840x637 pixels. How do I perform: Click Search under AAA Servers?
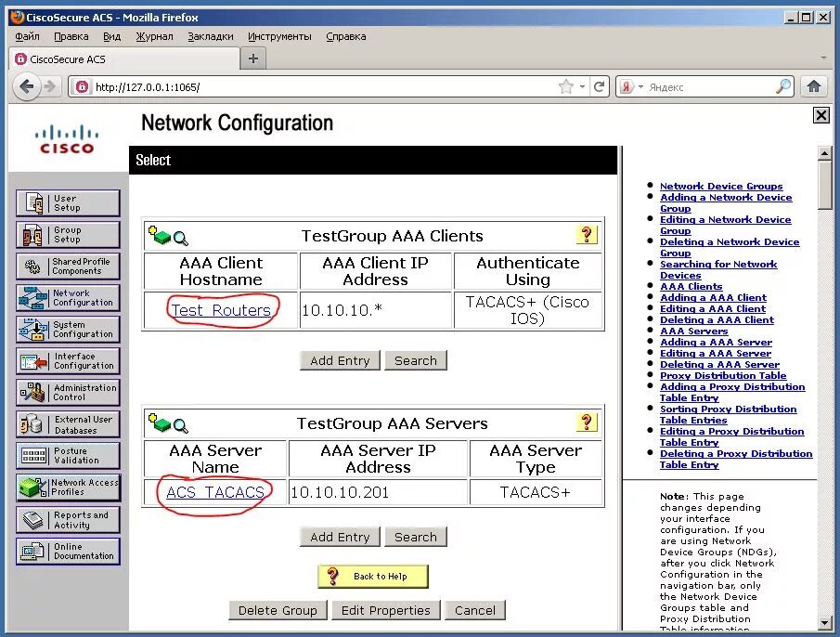(x=416, y=537)
